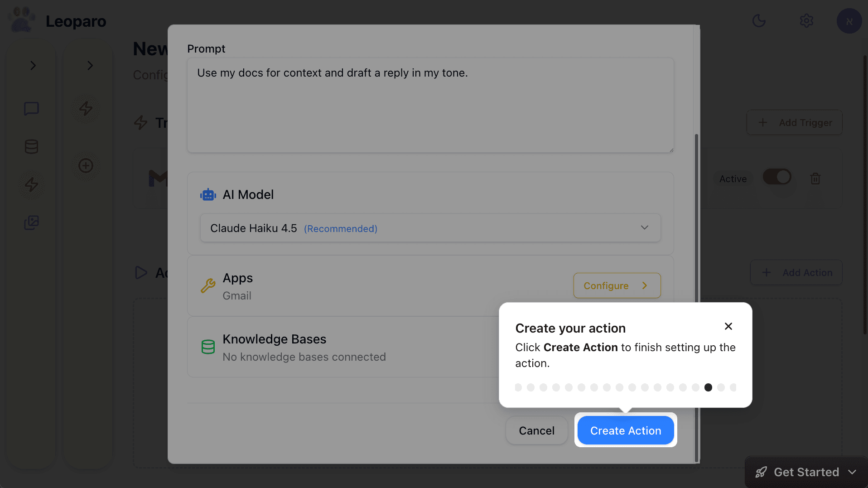
Task: Click the lightning bolt automations sidebar icon
Action: tap(31, 184)
